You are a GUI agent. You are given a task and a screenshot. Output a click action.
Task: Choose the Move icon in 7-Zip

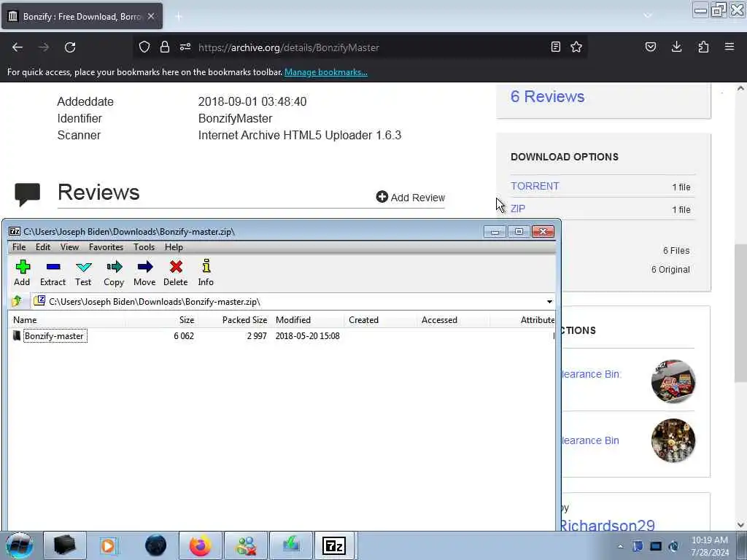click(144, 273)
